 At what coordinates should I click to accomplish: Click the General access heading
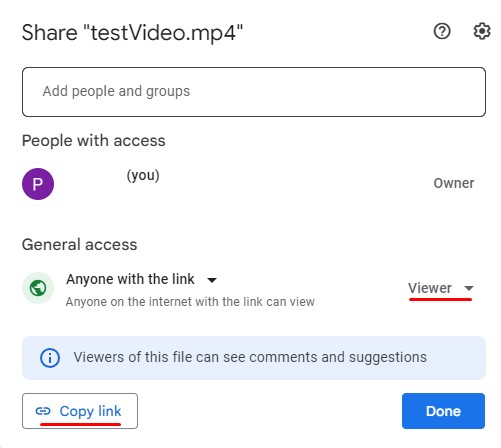(x=80, y=244)
